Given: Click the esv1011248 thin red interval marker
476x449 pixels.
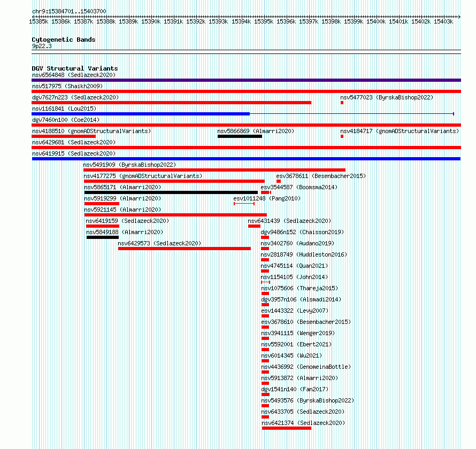Looking at the screenshot, I should [x=244, y=204].
